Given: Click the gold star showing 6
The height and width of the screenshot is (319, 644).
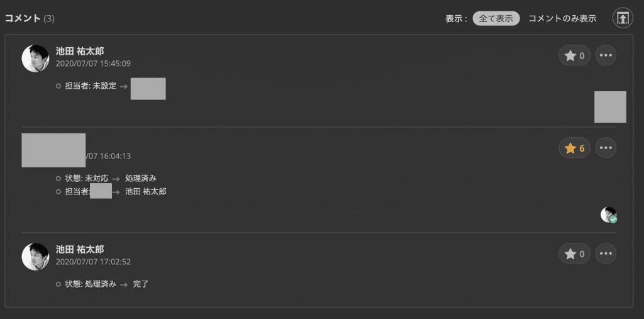Looking at the screenshot, I should pos(574,148).
